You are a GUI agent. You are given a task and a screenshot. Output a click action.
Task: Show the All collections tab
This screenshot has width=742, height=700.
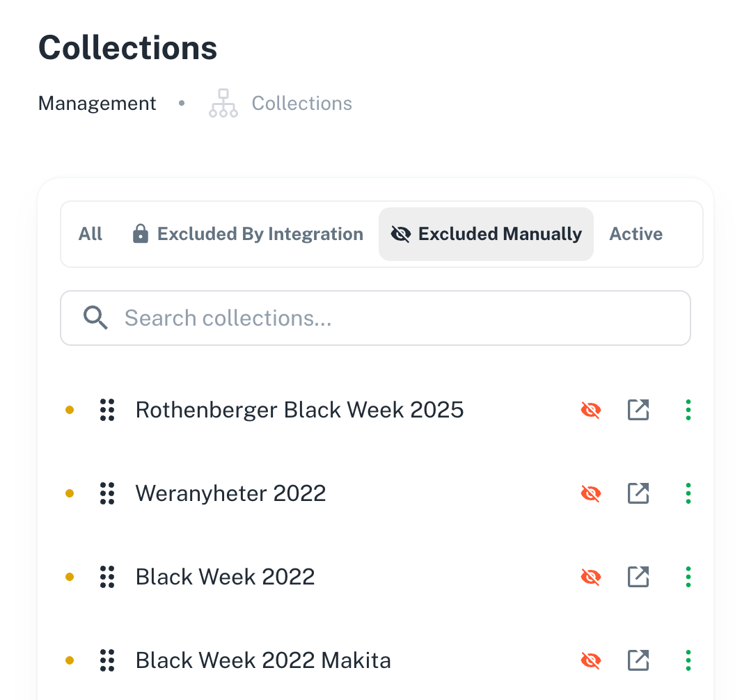[90, 234]
